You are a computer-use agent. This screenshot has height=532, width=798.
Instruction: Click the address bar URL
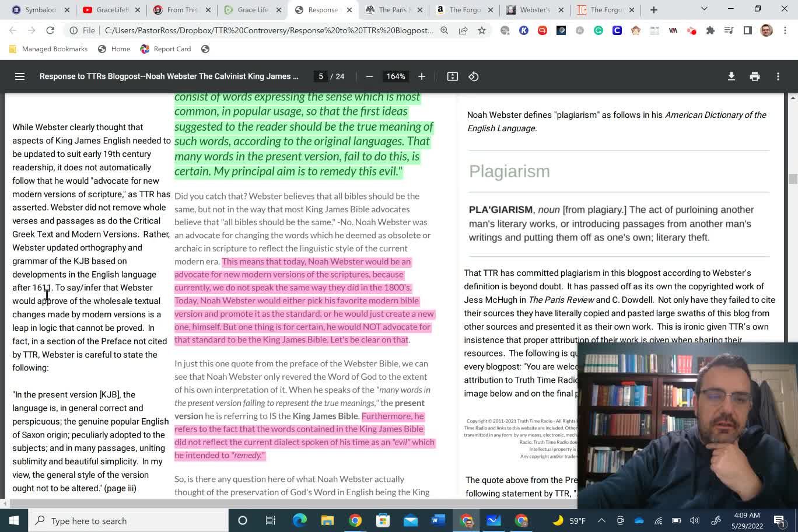(269, 30)
